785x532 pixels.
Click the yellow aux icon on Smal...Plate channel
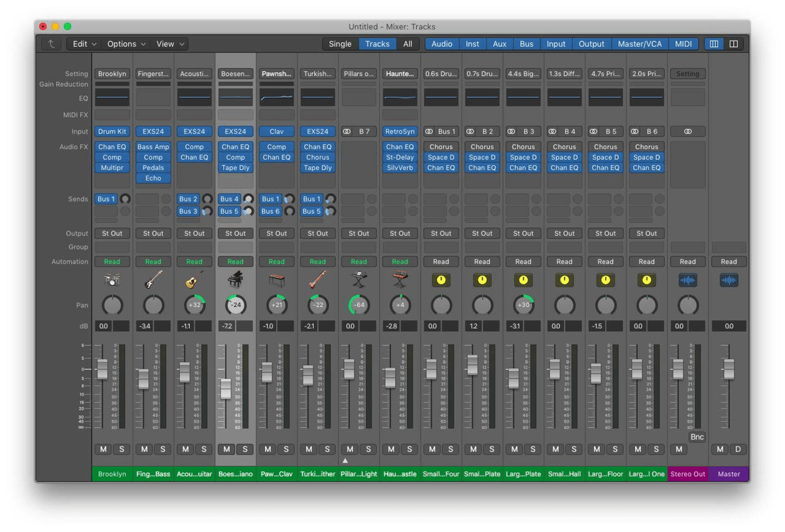(482, 280)
